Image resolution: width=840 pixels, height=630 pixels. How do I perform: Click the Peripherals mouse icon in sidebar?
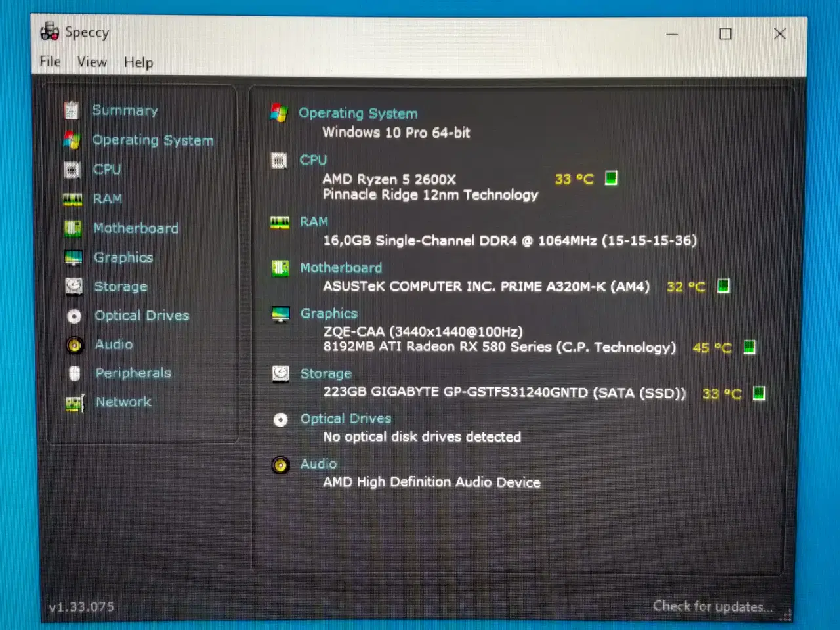click(x=75, y=373)
